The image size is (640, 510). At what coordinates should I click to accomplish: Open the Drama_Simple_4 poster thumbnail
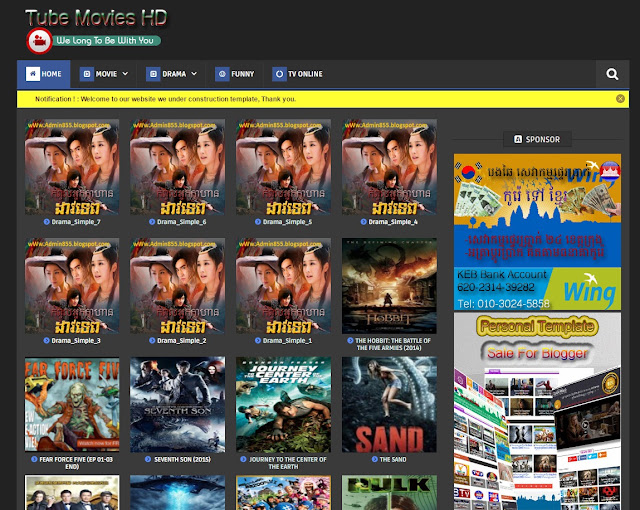(x=389, y=167)
